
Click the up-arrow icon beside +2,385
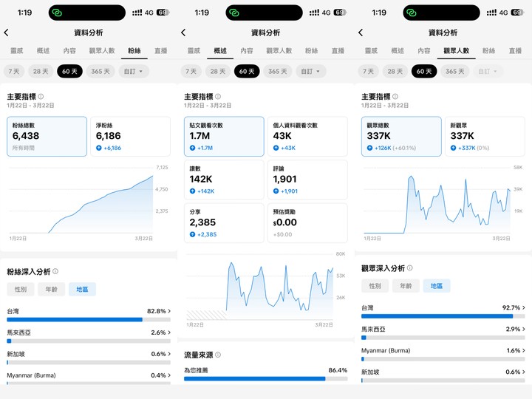click(x=194, y=234)
